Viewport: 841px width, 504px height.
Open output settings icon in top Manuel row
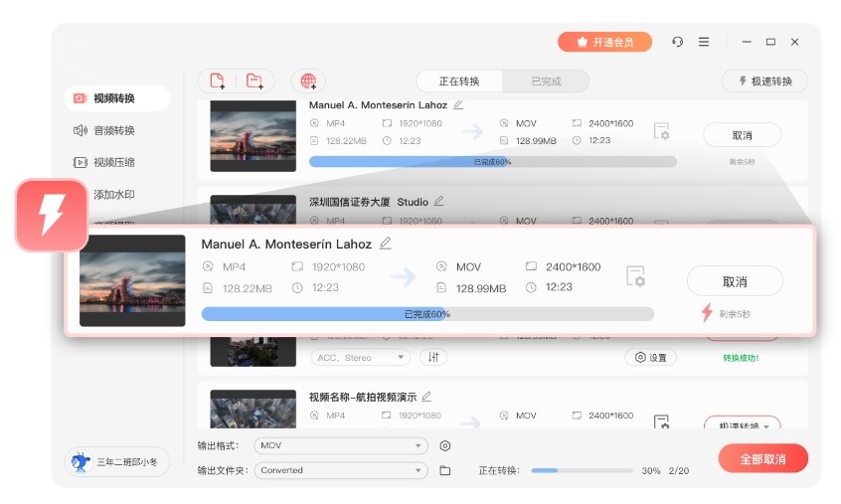click(x=661, y=131)
